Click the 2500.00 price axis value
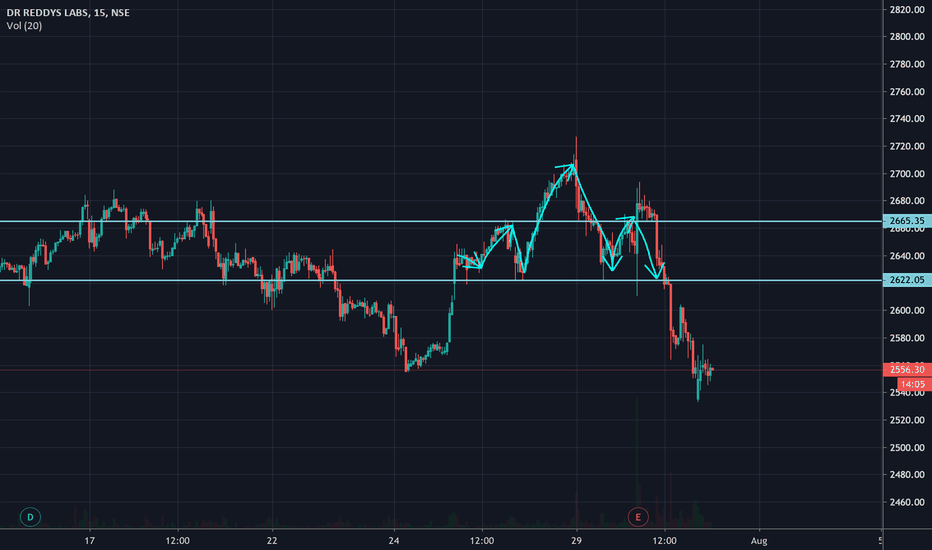The height and width of the screenshot is (550, 932). [x=907, y=447]
